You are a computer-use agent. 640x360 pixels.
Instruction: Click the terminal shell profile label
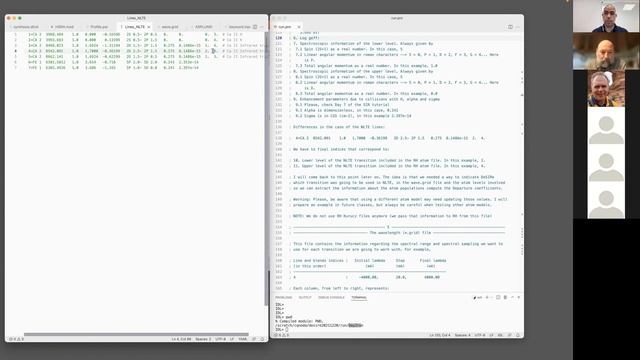click(x=478, y=298)
